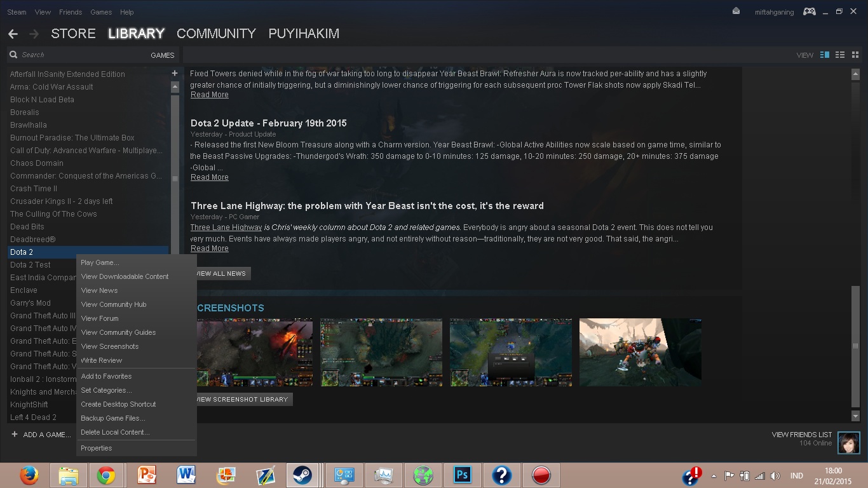Select View Community Guides menu entry
Image resolution: width=868 pixels, height=488 pixels.
click(136, 332)
